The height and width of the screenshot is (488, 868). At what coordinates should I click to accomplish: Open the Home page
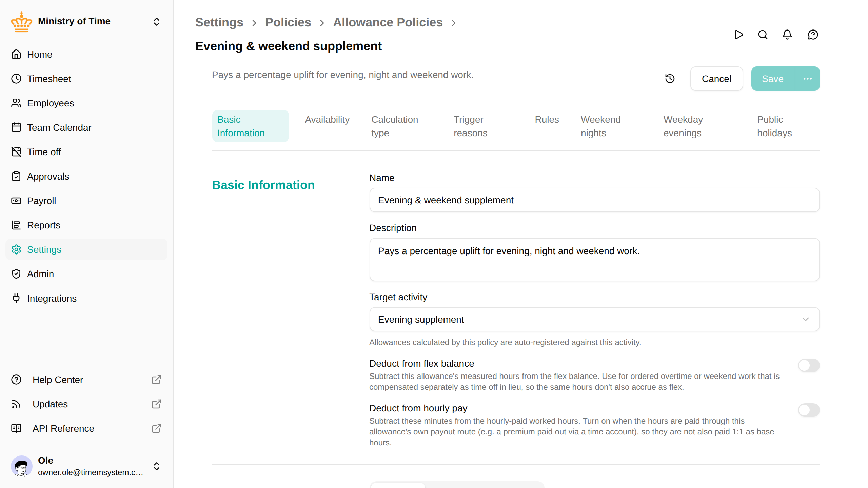click(x=86, y=54)
